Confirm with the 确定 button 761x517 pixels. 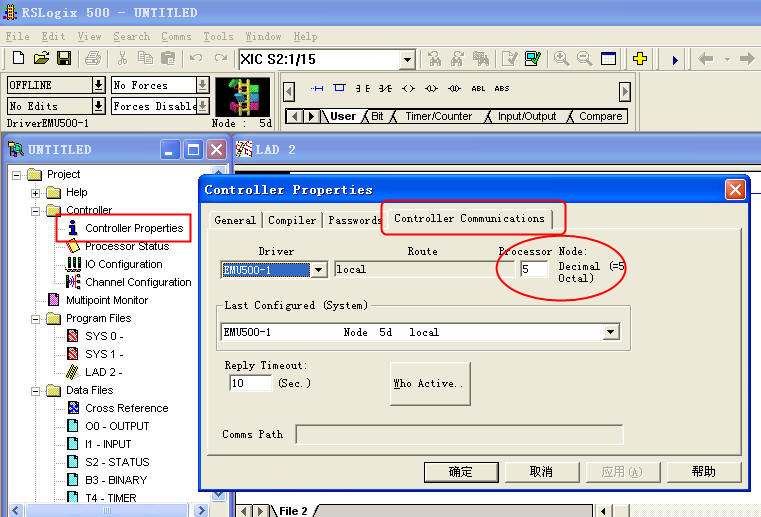tap(461, 472)
